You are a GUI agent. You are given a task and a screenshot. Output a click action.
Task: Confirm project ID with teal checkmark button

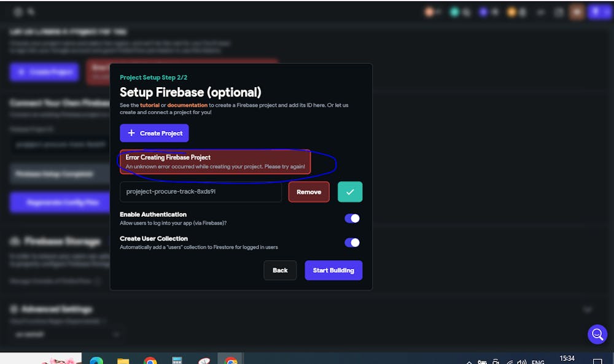coord(350,192)
